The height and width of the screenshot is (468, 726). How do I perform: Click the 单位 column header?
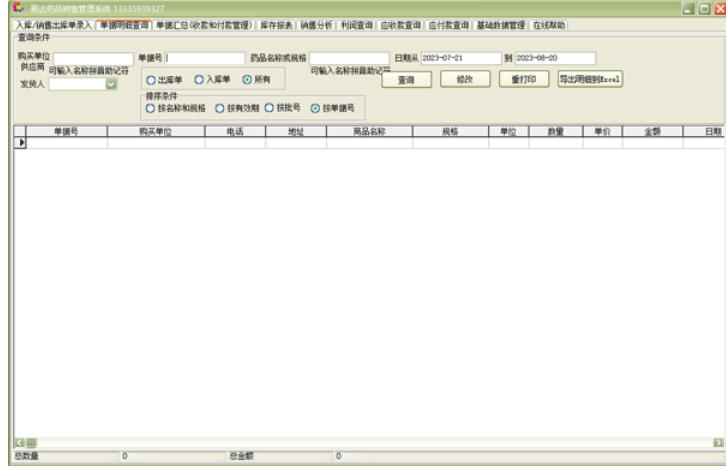click(x=508, y=131)
